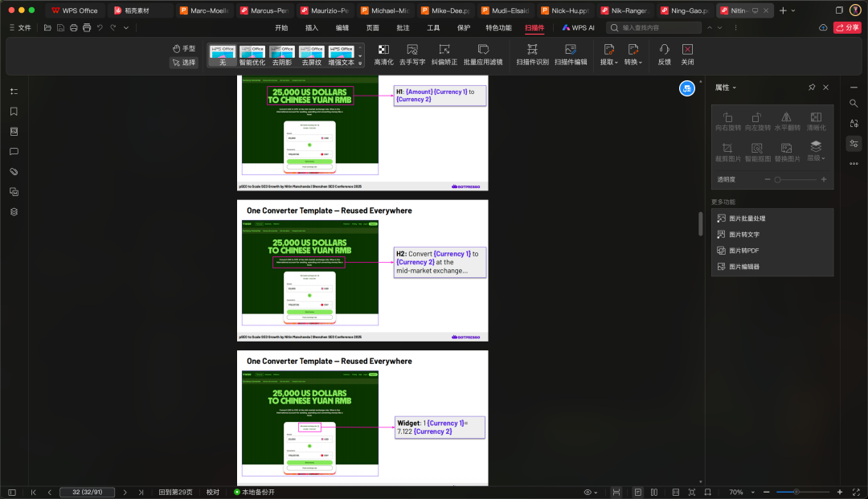The height and width of the screenshot is (499, 868).
Task: Open the layers panel in left sidebar
Action: [x=14, y=212]
